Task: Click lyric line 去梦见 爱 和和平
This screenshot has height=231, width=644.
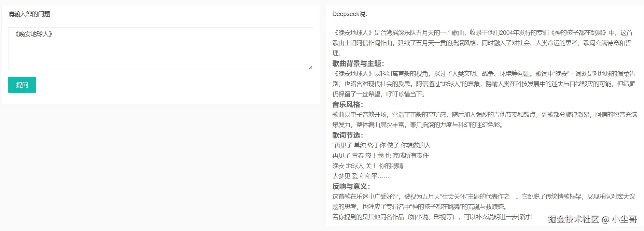Action: [x=362, y=176]
